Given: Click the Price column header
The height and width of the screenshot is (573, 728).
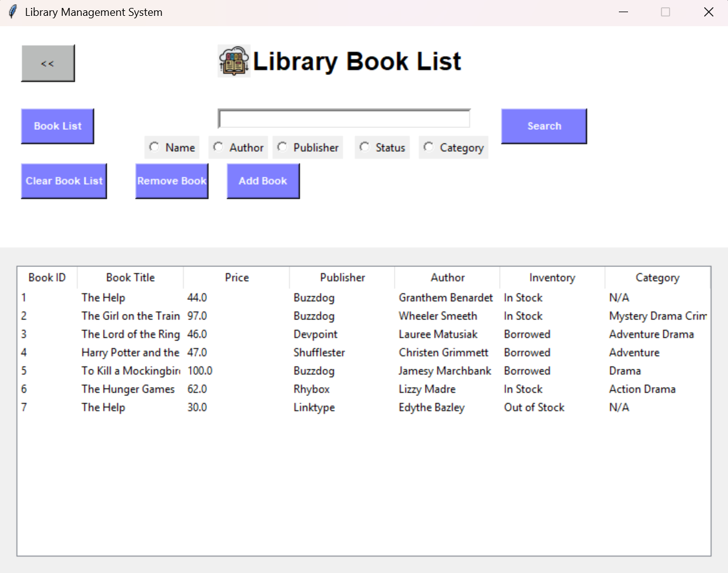Looking at the screenshot, I should tap(237, 278).
